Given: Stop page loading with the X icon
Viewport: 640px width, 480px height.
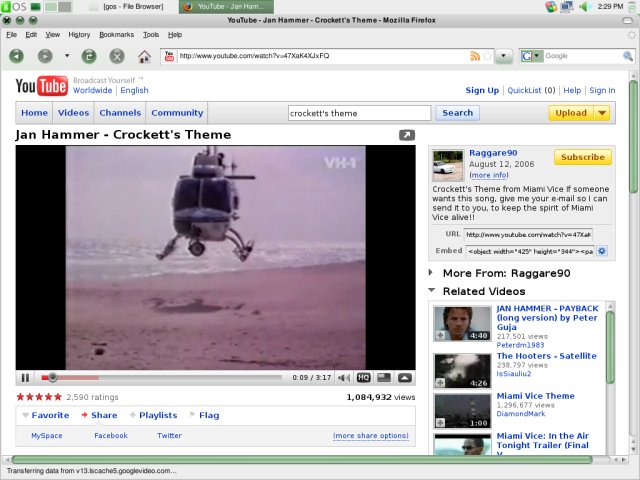Looking at the screenshot, I should pyautogui.click(x=117, y=56).
